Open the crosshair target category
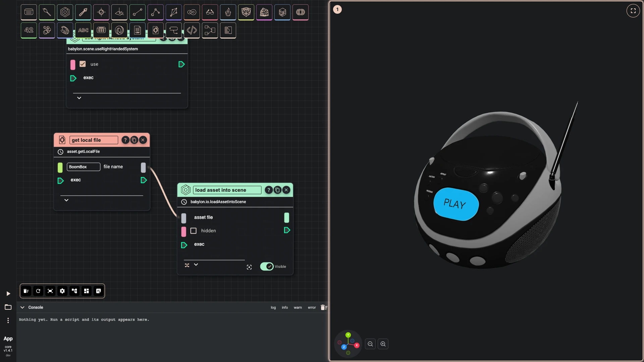Viewport: 644px width, 362px height. [101, 12]
